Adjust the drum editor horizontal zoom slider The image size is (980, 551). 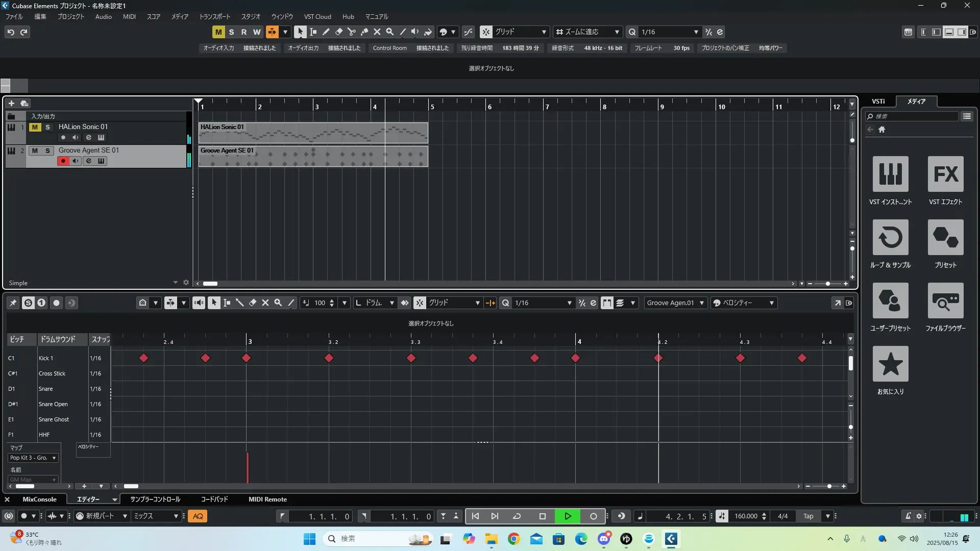click(829, 487)
